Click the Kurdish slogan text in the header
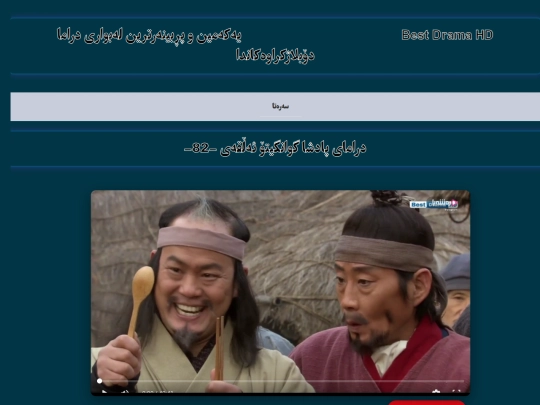 (x=185, y=45)
